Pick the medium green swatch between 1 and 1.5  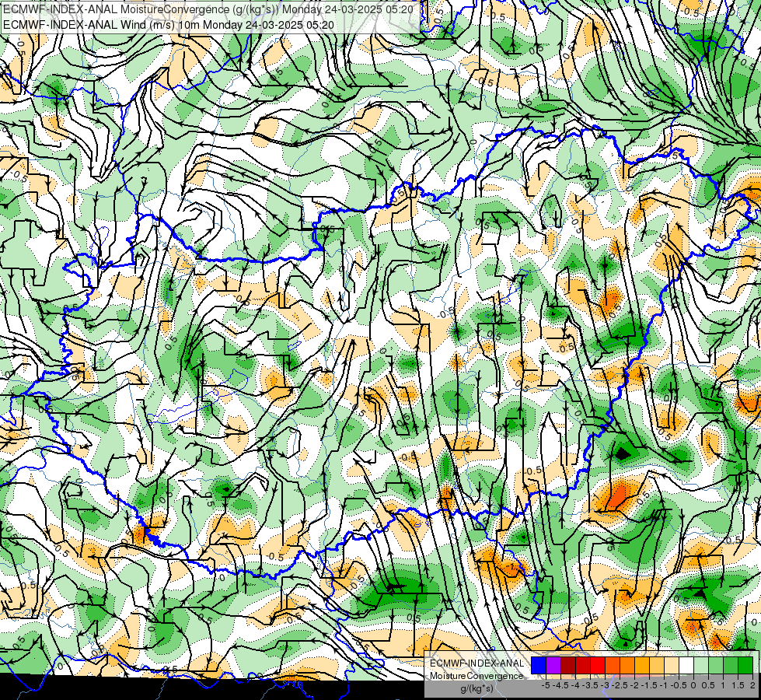pyautogui.click(x=731, y=665)
